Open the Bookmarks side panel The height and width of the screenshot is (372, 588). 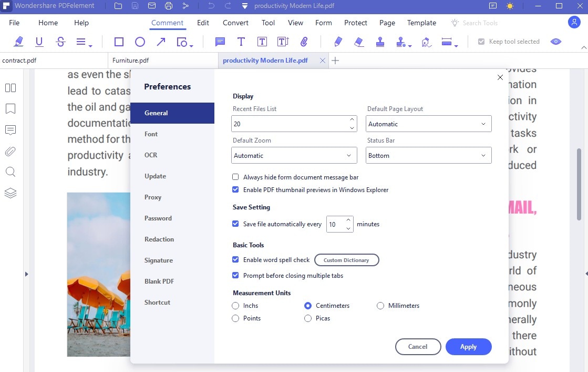click(x=11, y=109)
